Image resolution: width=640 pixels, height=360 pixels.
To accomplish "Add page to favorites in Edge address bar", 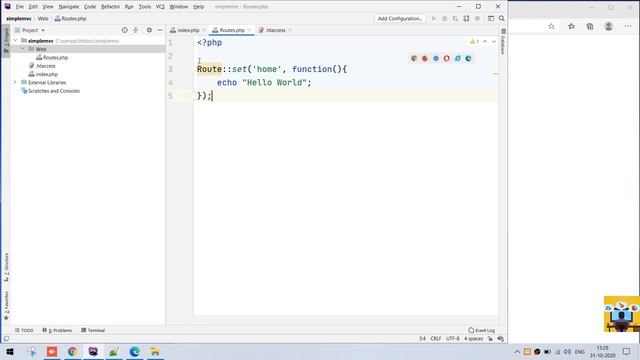I will coord(551,26).
